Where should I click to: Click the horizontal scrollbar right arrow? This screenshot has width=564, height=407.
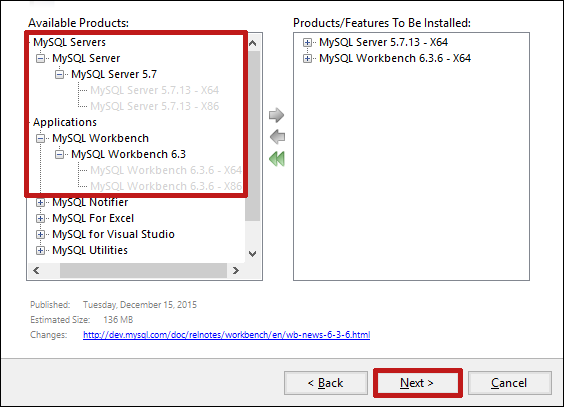(236, 270)
